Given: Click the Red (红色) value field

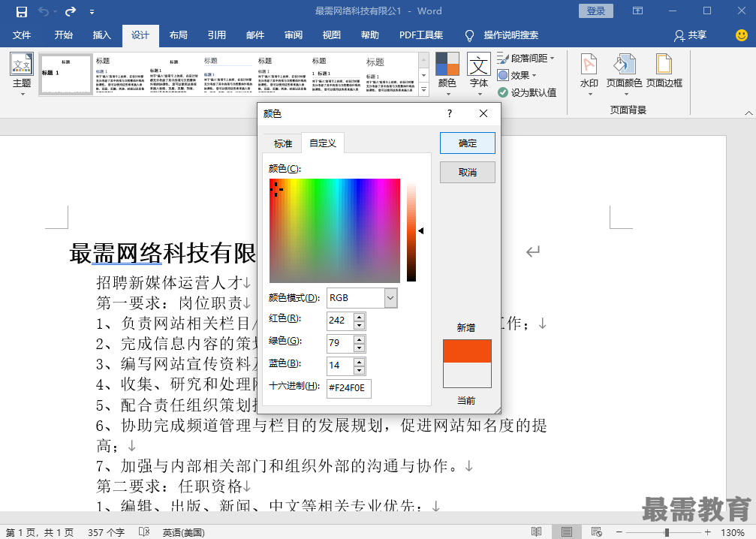Looking at the screenshot, I should click(x=340, y=321).
